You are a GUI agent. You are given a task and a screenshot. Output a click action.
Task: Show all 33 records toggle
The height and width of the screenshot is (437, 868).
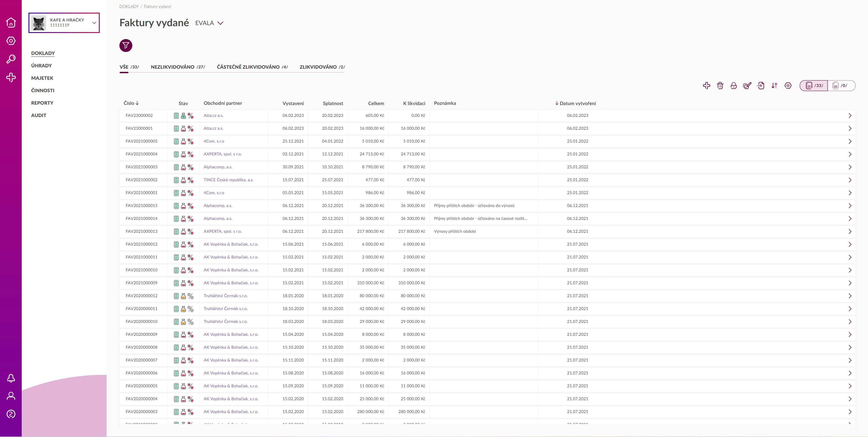coord(814,85)
